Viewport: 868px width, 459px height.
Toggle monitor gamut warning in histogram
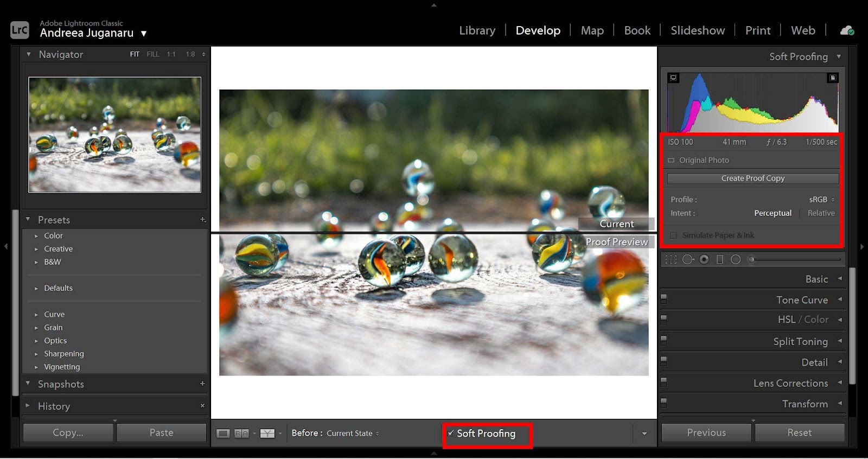coord(673,78)
